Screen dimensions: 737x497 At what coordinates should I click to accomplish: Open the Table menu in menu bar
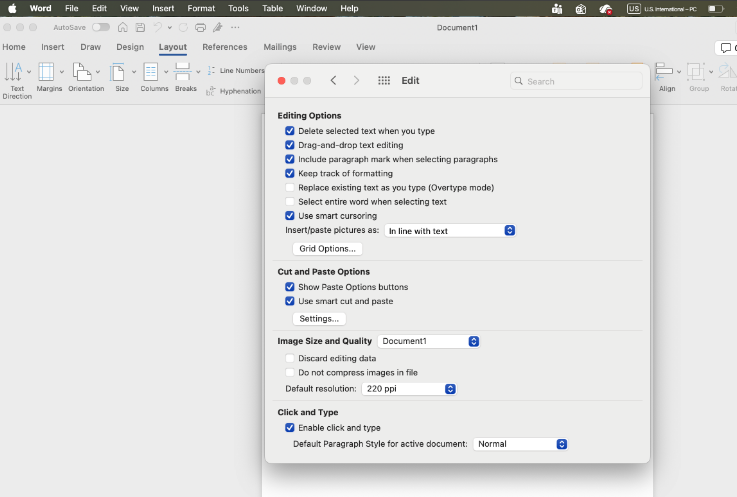[x=273, y=8]
